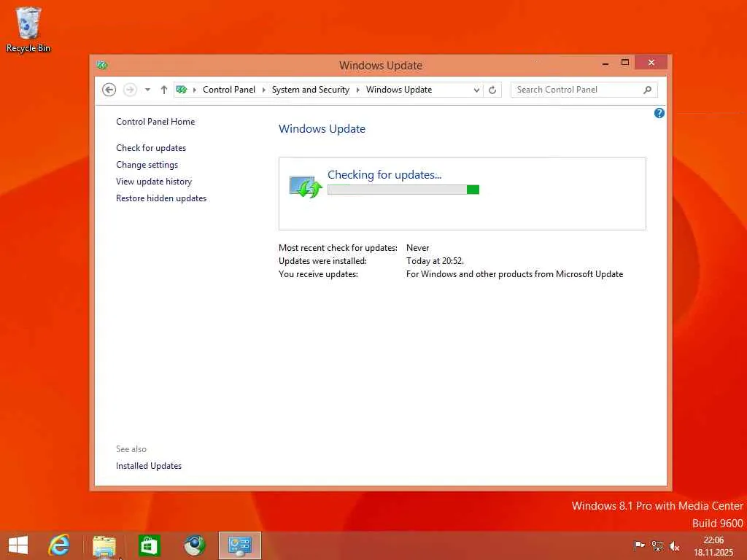Click the 'Never' last check value
This screenshot has width=747, height=560.
pos(418,248)
